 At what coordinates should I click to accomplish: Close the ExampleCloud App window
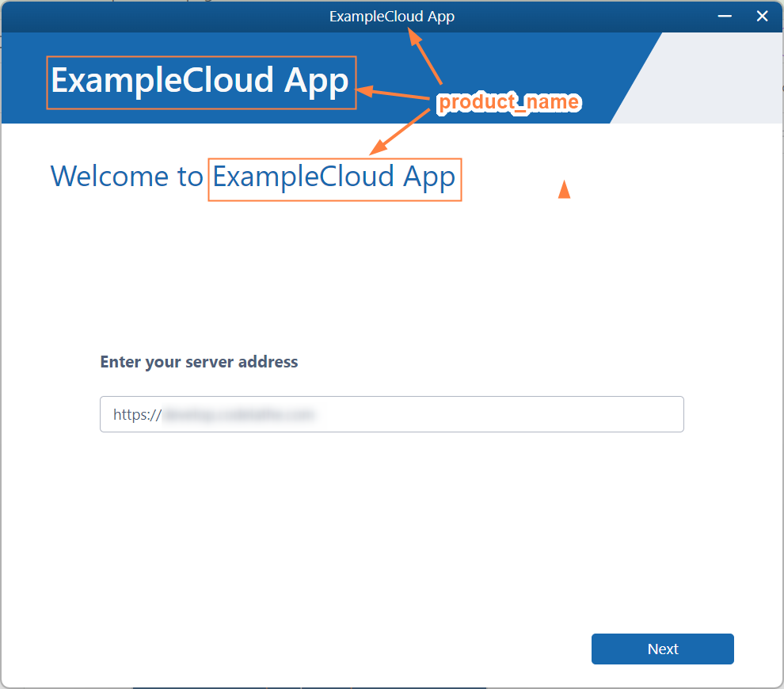[x=762, y=16]
